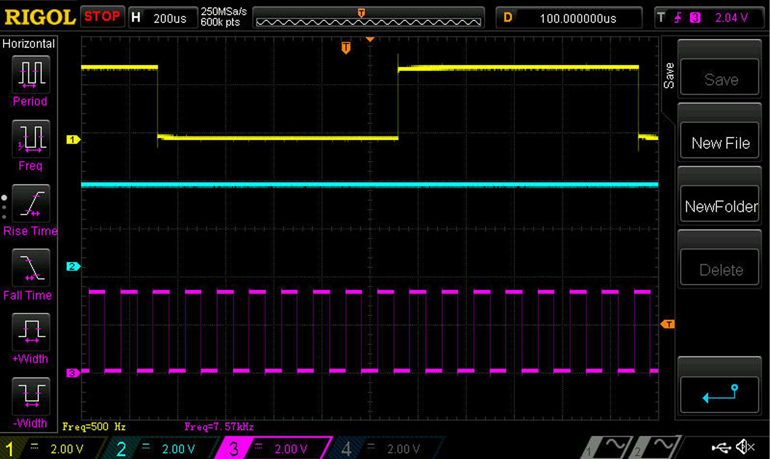Click the H 200us timebase readout
Viewport: 770px width, 459px height.
pyautogui.click(x=162, y=18)
